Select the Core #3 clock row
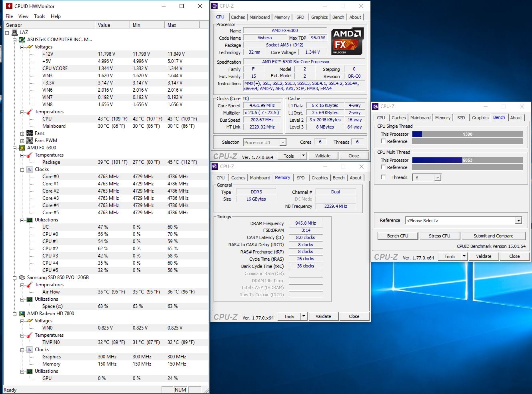 (x=106, y=198)
